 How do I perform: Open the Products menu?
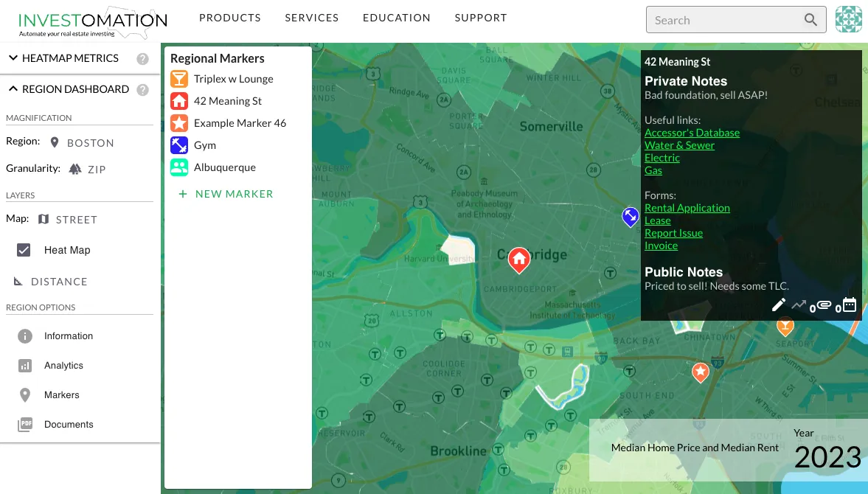tap(230, 18)
